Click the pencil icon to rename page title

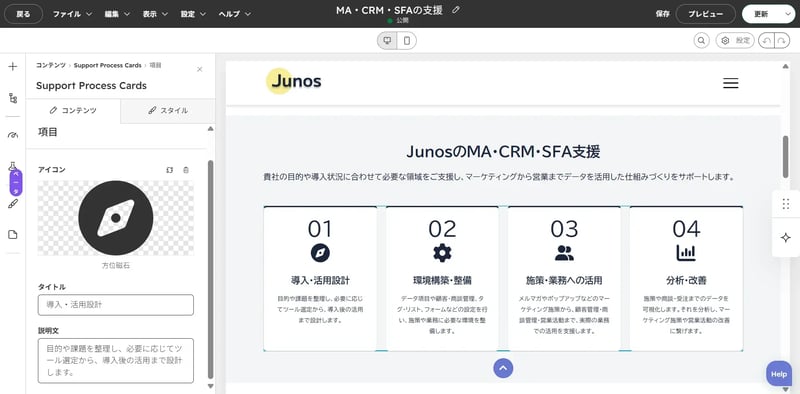click(x=456, y=10)
